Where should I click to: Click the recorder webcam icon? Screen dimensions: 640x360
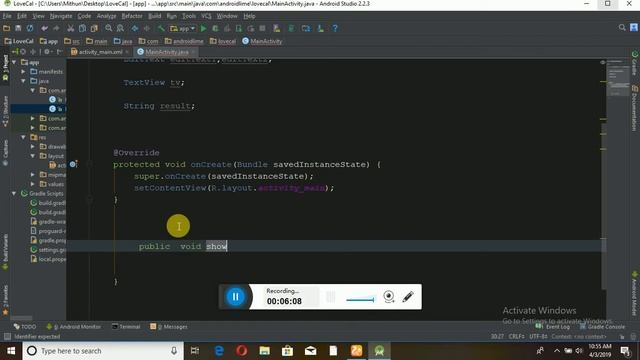389,297
